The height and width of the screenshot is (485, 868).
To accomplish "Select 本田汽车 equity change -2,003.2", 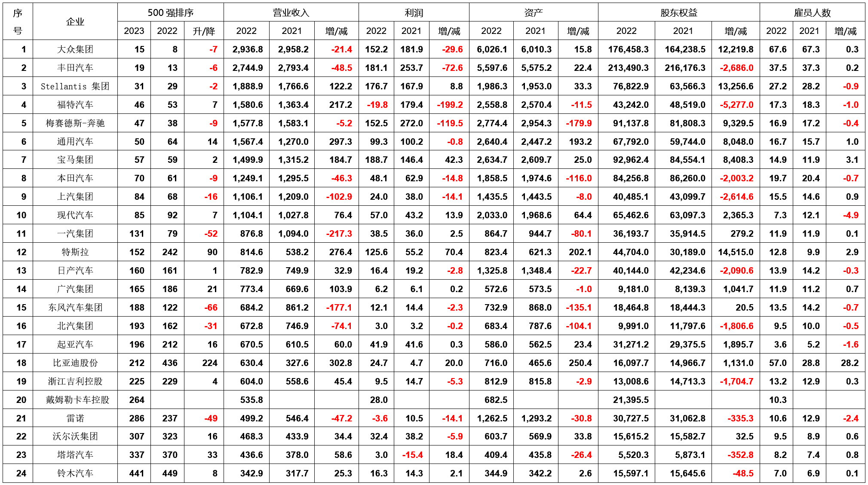I will 736,178.
